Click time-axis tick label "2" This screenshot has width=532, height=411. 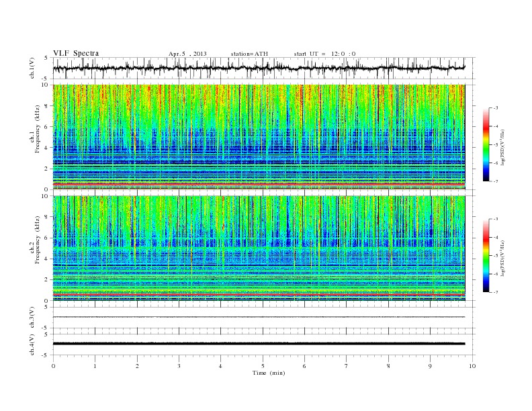(137, 366)
